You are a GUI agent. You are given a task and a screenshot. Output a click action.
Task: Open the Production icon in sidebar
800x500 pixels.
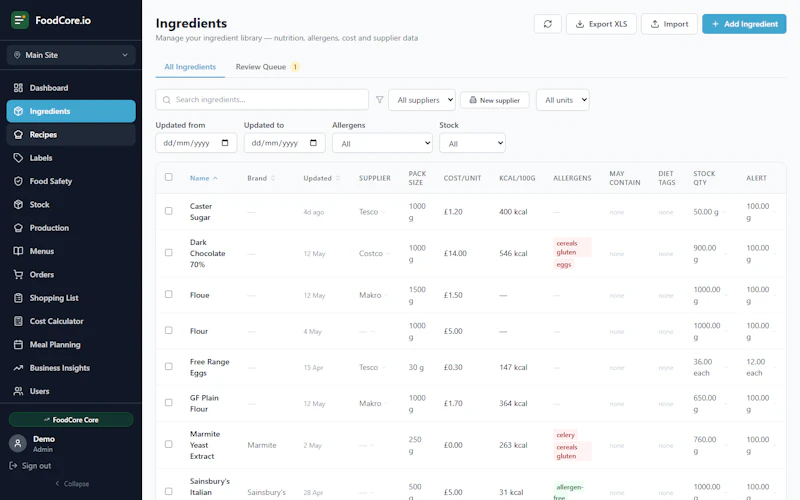(x=18, y=228)
